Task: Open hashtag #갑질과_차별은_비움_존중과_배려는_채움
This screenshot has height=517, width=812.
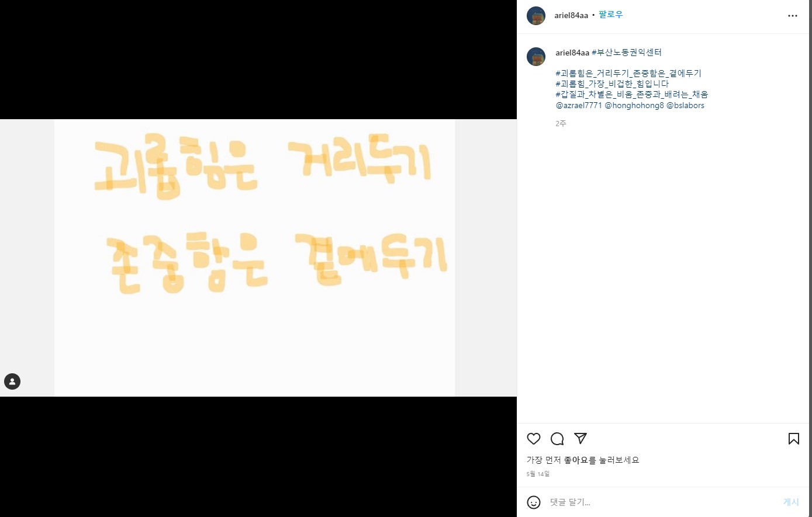Action: pos(632,95)
